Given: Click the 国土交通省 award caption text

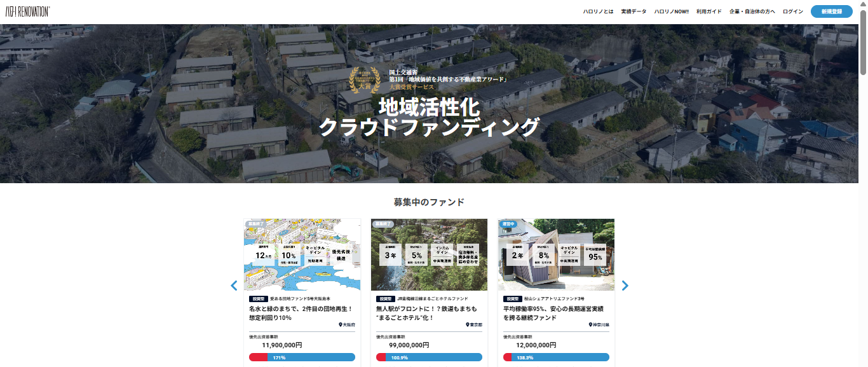Looking at the screenshot, I should 447,79.
